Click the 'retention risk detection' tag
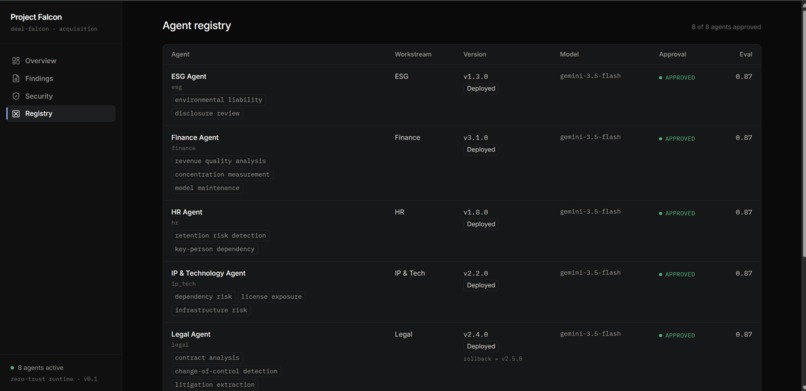 coord(221,235)
